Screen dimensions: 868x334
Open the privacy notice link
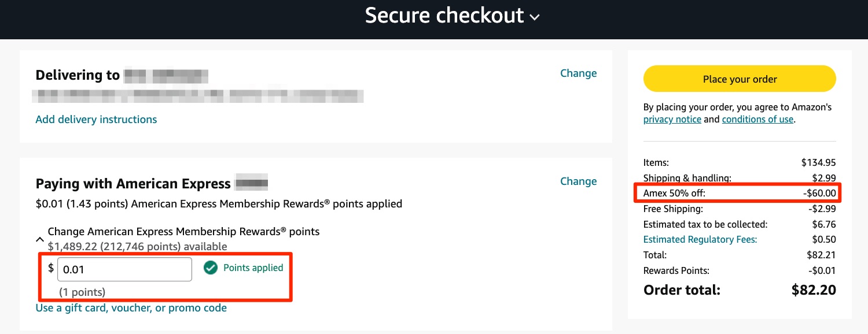point(672,119)
